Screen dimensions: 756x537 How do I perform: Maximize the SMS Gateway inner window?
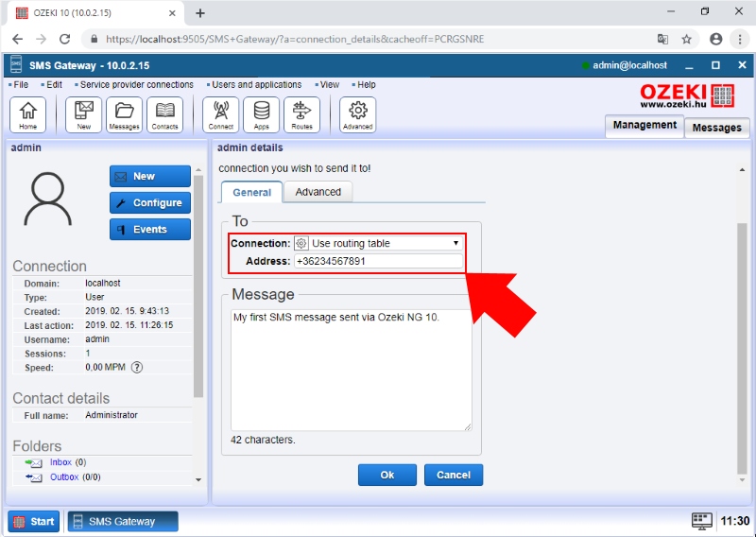click(716, 65)
